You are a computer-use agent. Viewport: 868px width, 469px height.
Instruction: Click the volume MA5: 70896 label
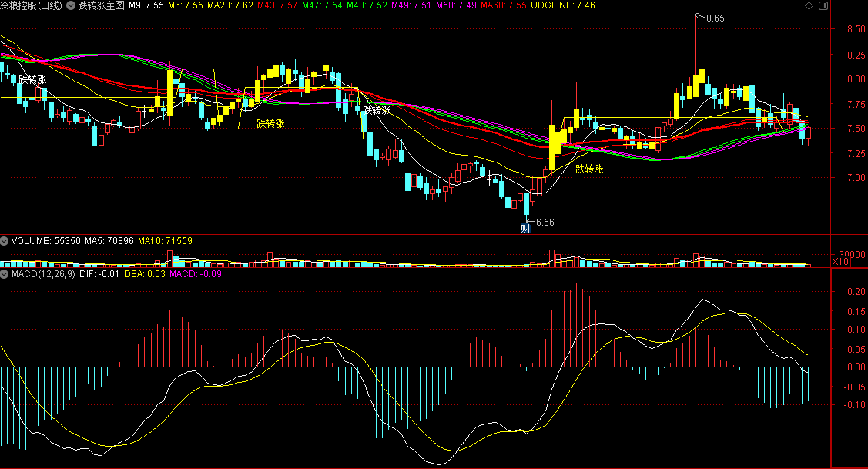tap(109, 241)
